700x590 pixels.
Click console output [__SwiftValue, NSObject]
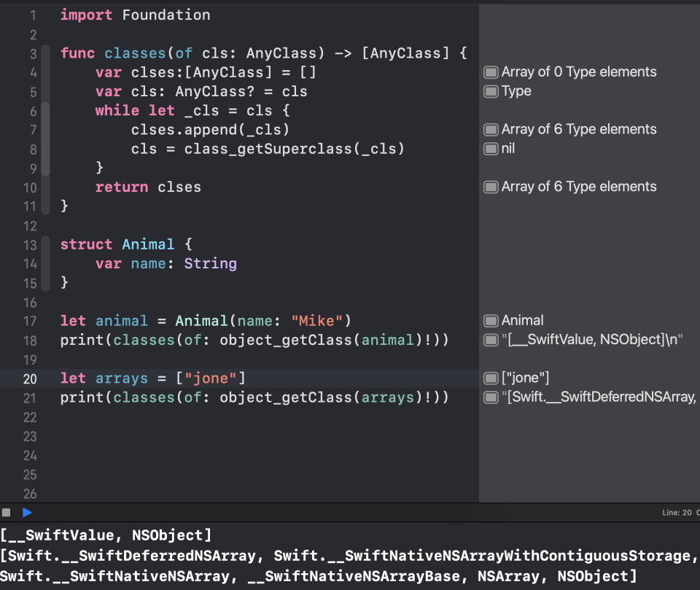click(x=106, y=535)
